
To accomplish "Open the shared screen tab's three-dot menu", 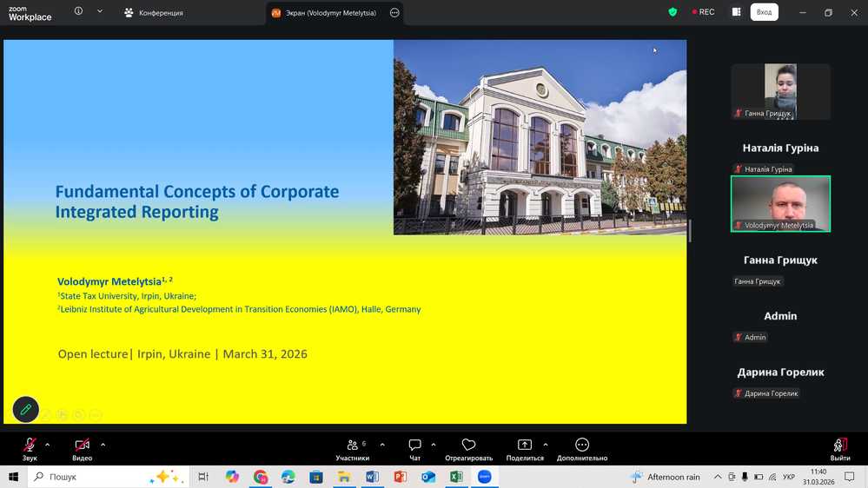I will click(394, 13).
